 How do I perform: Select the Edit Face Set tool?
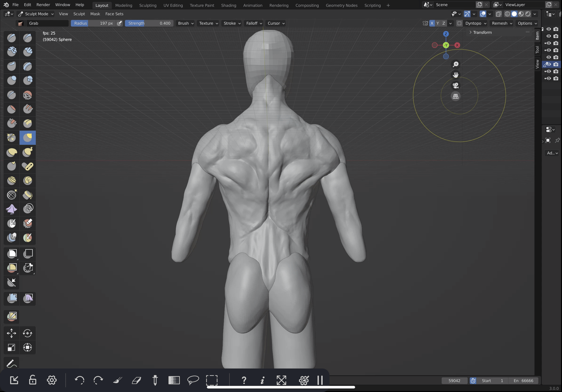[x=12, y=316]
